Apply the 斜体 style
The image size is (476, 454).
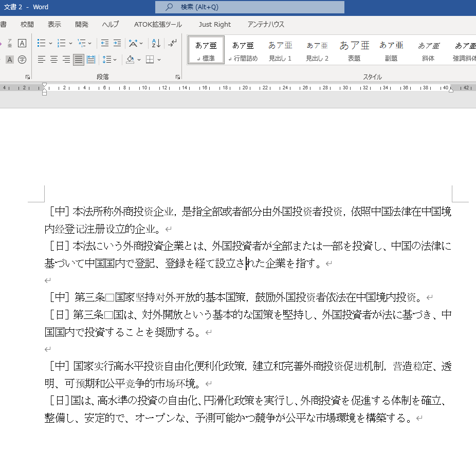[x=428, y=50]
